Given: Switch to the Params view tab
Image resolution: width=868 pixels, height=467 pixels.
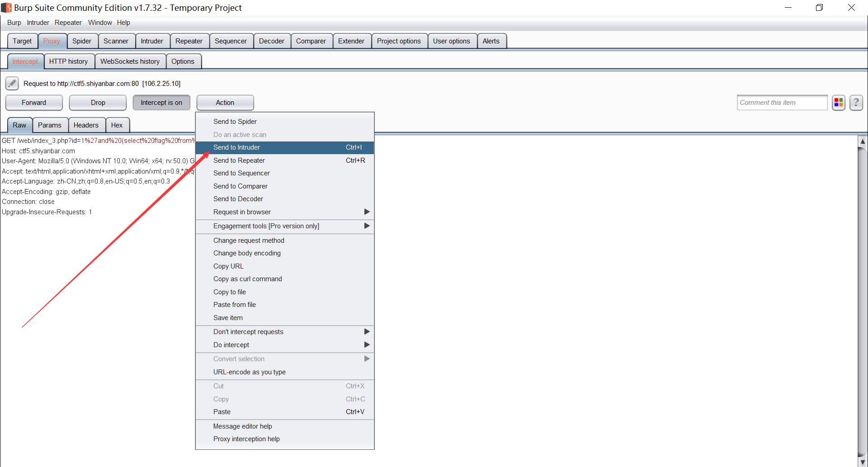Looking at the screenshot, I should tap(50, 125).
